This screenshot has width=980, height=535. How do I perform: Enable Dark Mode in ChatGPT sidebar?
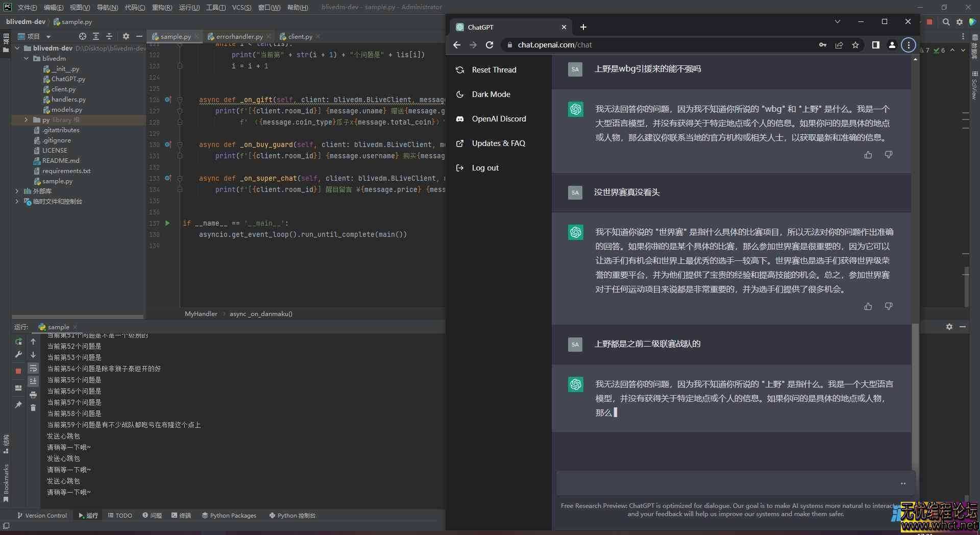coord(491,94)
